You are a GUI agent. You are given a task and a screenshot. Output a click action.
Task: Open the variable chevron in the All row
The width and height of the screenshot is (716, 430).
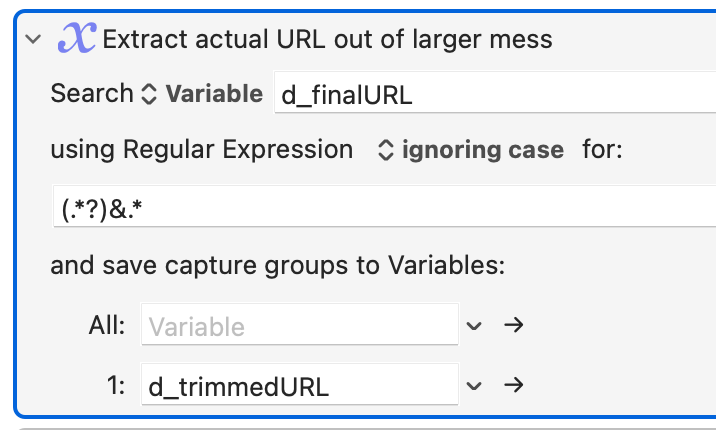pos(474,325)
